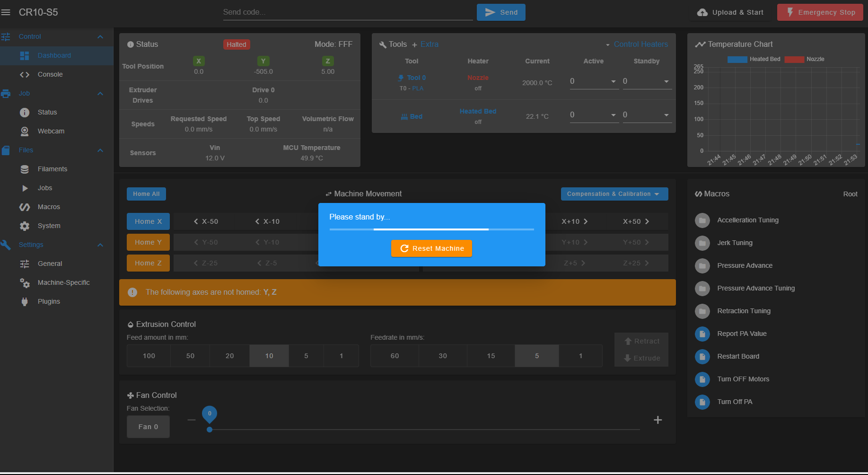Open the Machine-Specific settings page
Screen dimensions: 868x475
(57, 282)
